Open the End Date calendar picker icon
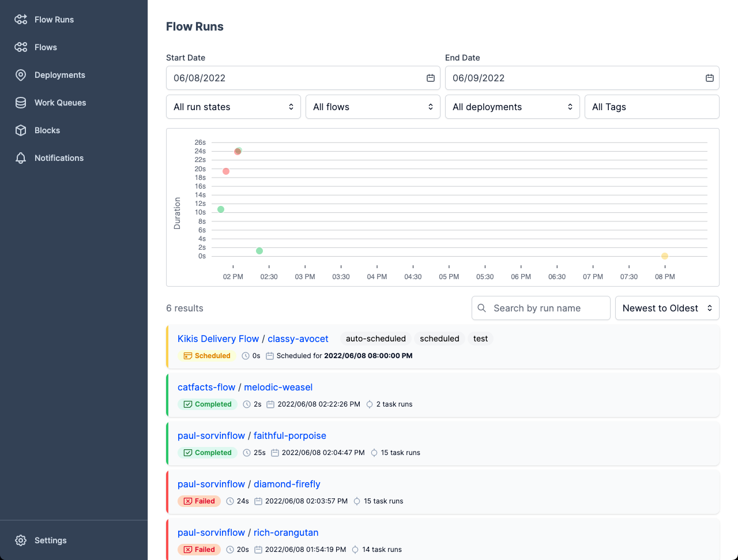The image size is (738, 560). click(709, 78)
